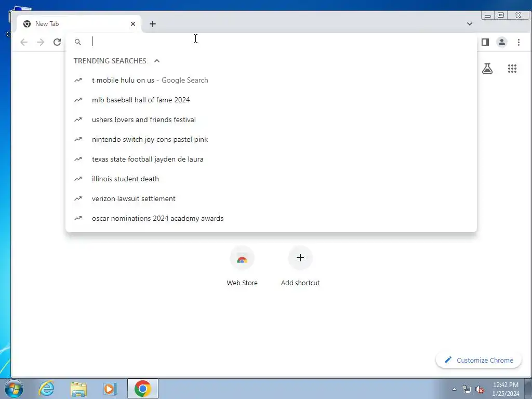Select 'texas state football jayden de laura' suggestion

pos(271,159)
